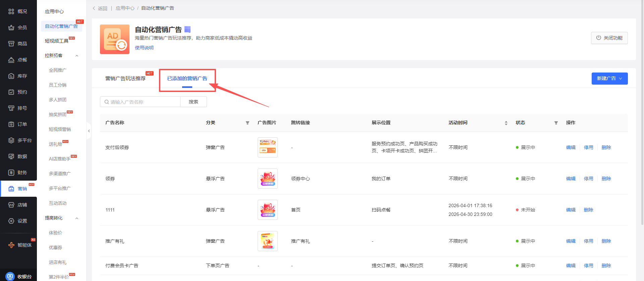Open the 订单 orders icon
The image size is (644, 281).
pos(11,124)
